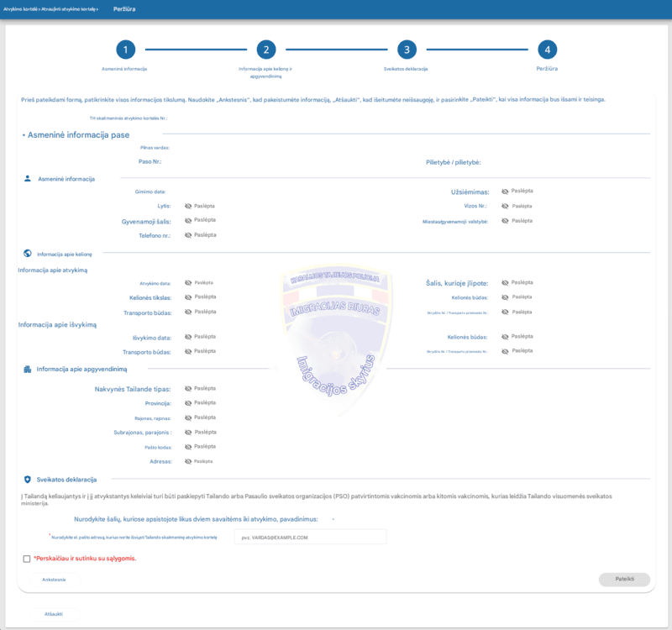672x630 pixels.
Task: Show hidden Vizos Nr. value via eye icon
Action: [506, 206]
